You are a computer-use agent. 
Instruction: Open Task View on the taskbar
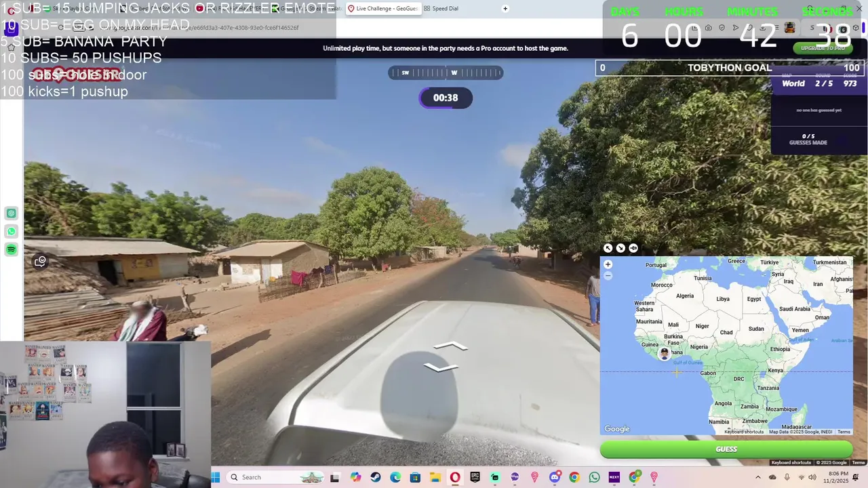[334, 477]
